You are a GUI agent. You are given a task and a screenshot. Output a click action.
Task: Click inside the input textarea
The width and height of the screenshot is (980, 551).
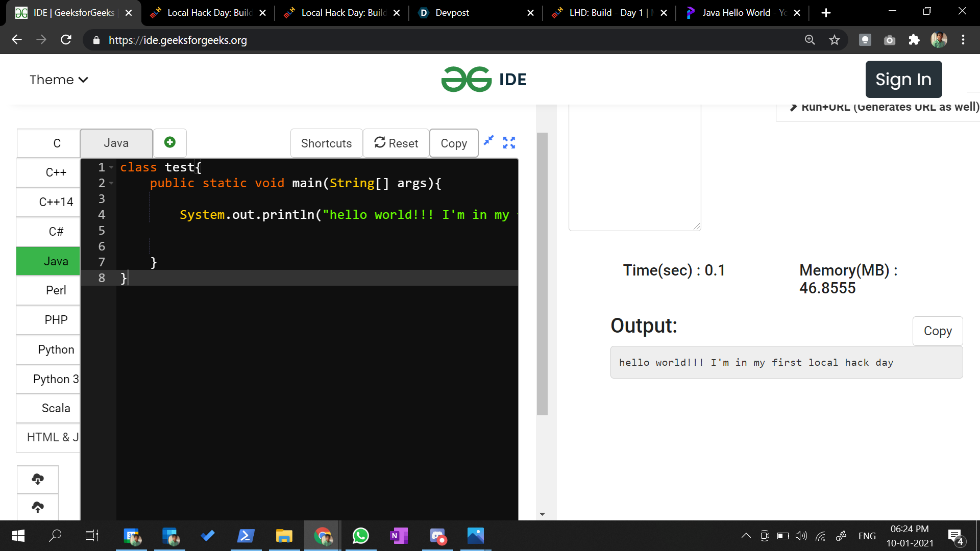coord(634,168)
